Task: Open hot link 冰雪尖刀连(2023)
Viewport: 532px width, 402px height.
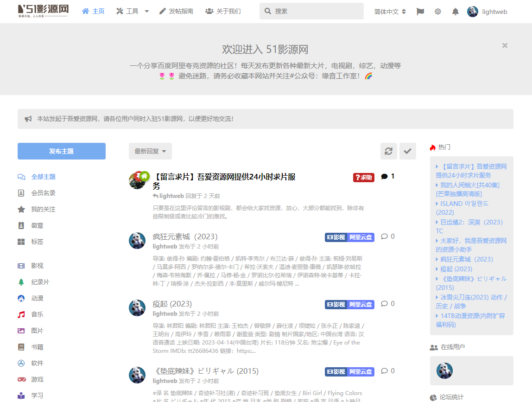Action: click(472, 301)
